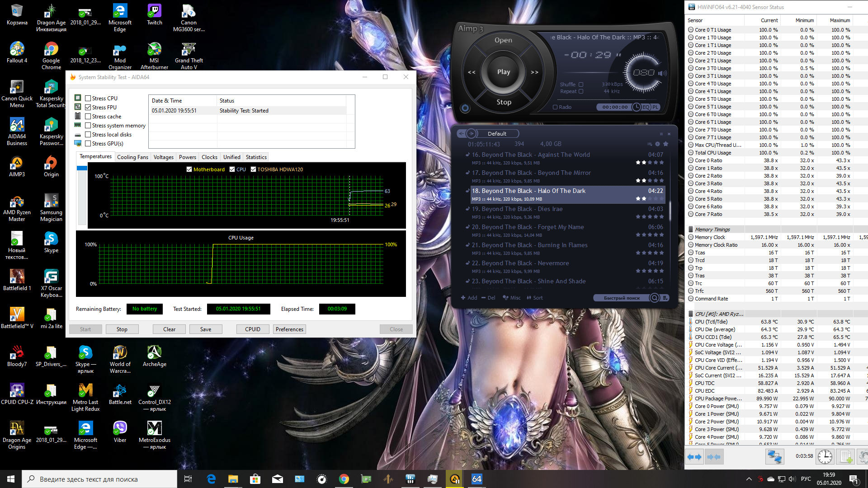868x488 pixels.
Task: Open AIMP equalizer with EQ button
Action: click(646, 107)
